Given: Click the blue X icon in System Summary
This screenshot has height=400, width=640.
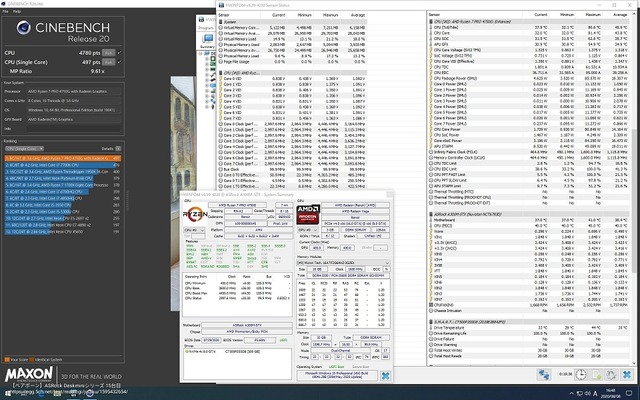Looking at the screenshot, I should (385, 376).
